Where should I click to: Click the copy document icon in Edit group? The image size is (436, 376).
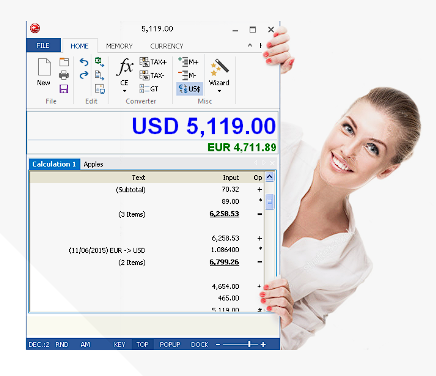tap(99, 75)
